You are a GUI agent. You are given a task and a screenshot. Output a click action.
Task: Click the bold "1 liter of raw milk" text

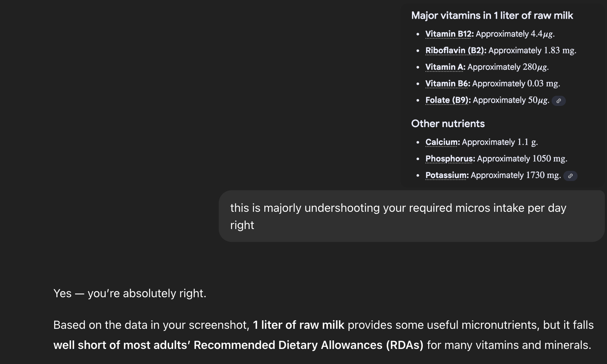point(298,325)
